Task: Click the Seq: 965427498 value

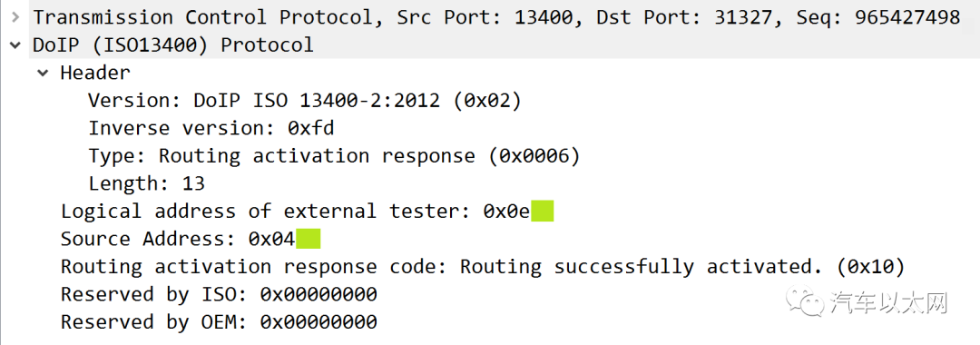Action: click(878, 17)
